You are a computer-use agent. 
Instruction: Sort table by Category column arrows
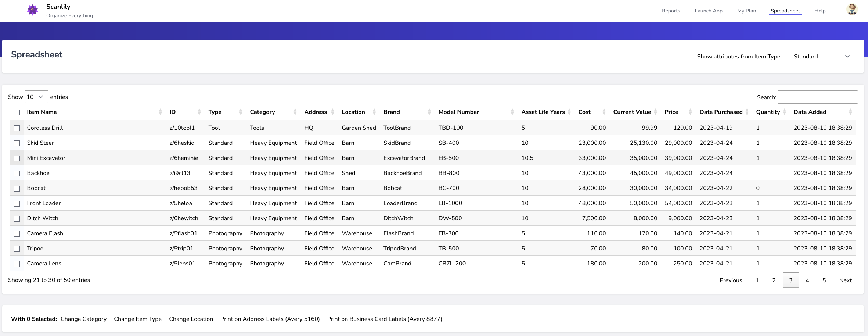click(x=295, y=112)
